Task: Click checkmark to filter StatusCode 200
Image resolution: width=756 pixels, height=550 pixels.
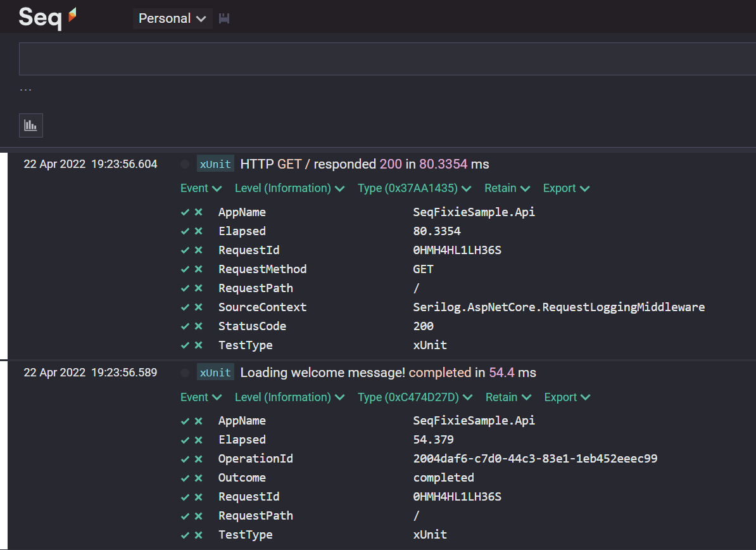Action: tap(185, 326)
